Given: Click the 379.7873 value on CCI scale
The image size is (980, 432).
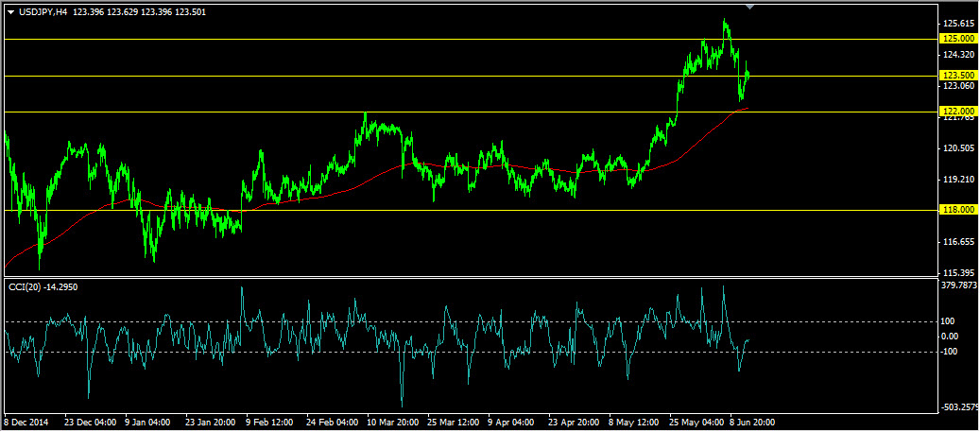Looking at the screenshot, I should click(x=960, y=285).
